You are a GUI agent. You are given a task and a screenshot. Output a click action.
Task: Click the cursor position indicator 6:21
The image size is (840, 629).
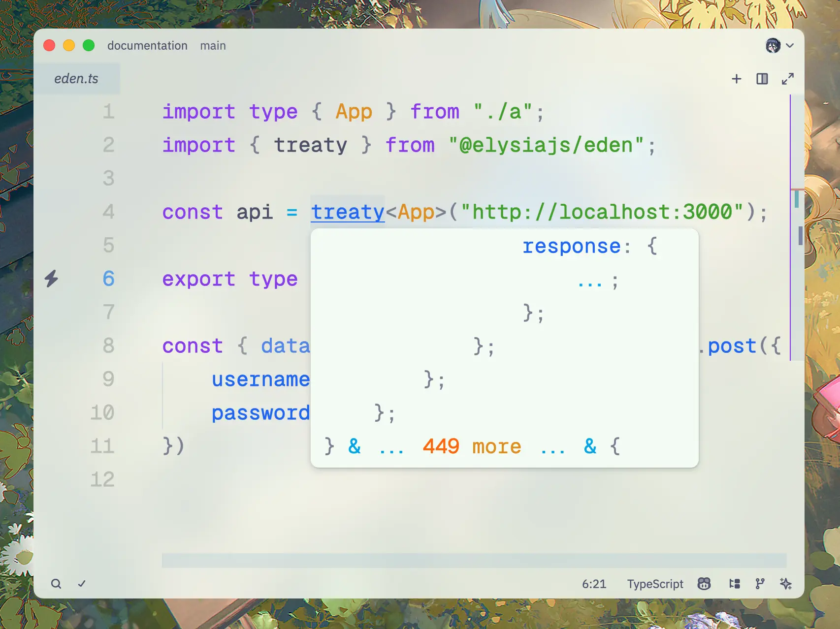(x=594, y=584)
